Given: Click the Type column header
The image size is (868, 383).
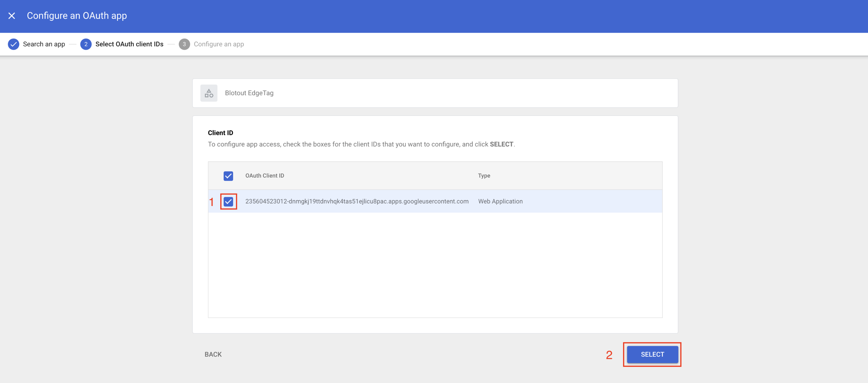Looking at the screenshot, I should tap(484, 176).
